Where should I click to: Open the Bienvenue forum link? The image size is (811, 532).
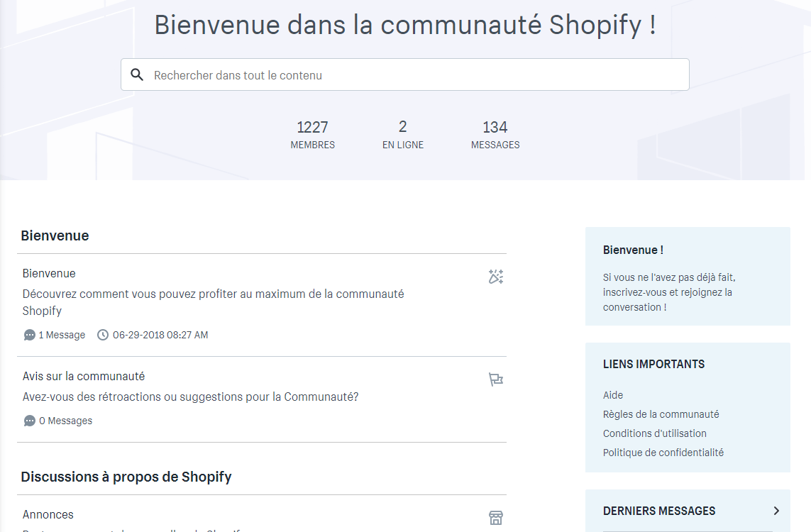[x=49, y=274]
